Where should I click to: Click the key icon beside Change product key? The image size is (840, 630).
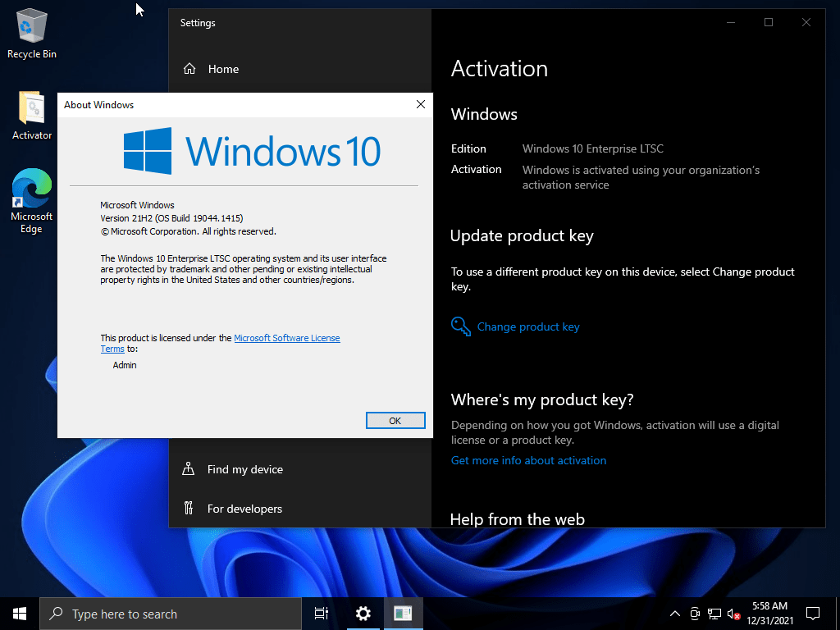tap(461, 326)
